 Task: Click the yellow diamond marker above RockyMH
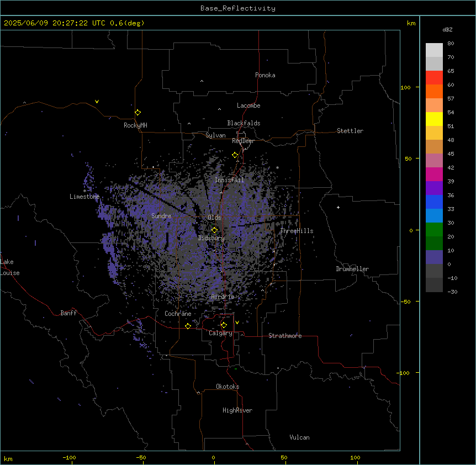point(138,113)
